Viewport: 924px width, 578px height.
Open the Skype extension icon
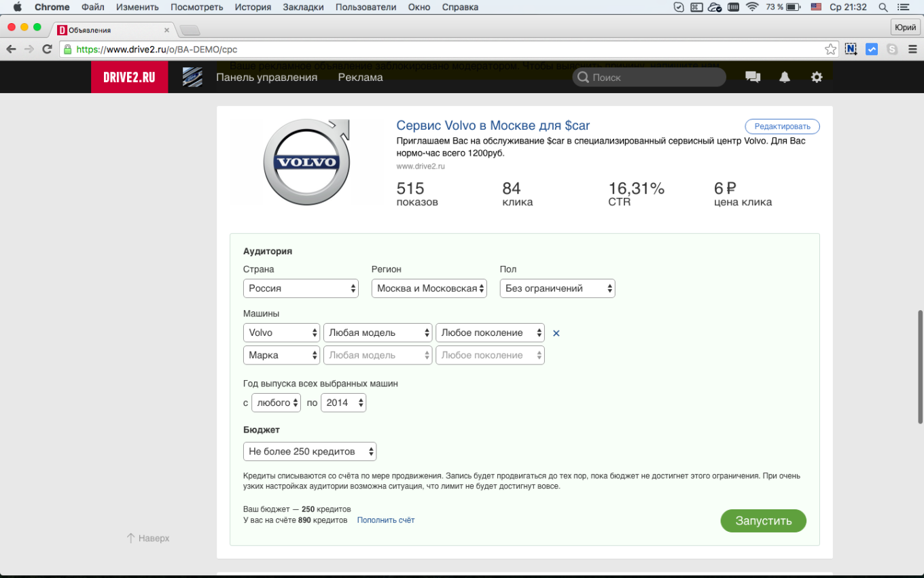click(892, 49)
